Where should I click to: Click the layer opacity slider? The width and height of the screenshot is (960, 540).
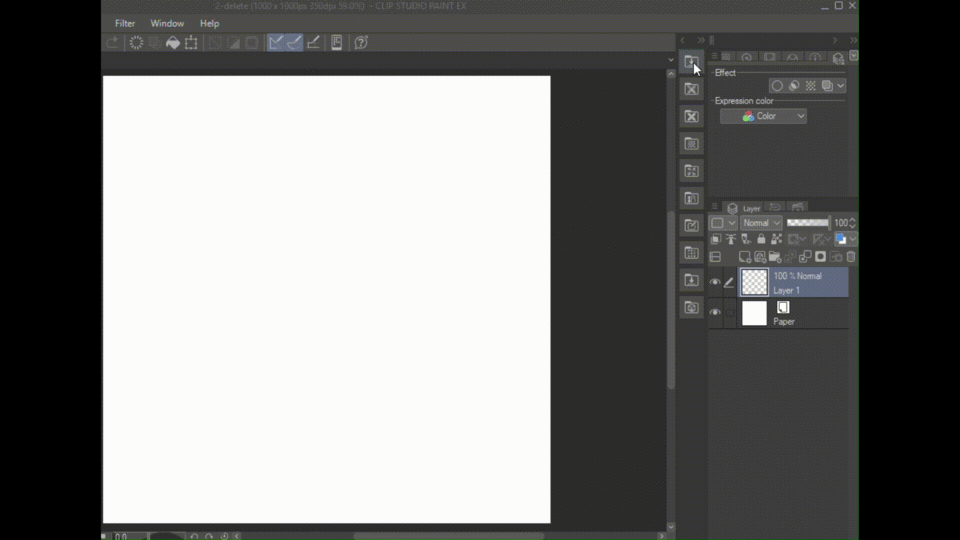(x=807, y=223)
